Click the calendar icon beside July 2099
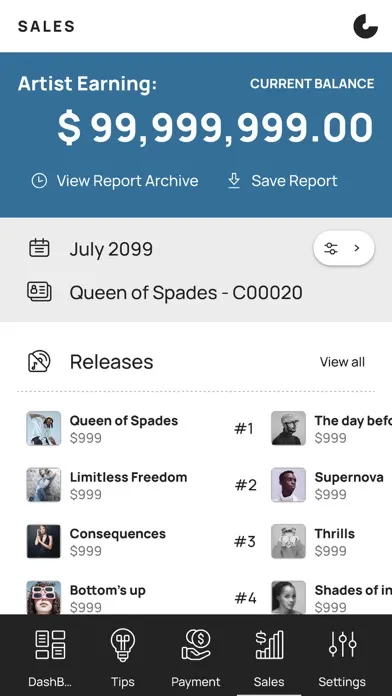Screen dimensions: 392x696 (x=39, y=248)
